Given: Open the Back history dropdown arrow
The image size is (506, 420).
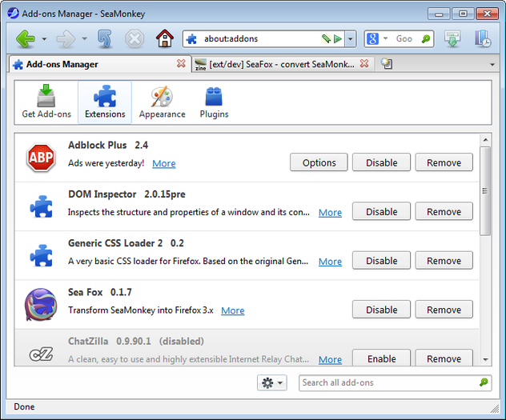Looking at the screenshot, I should (44, 39).
